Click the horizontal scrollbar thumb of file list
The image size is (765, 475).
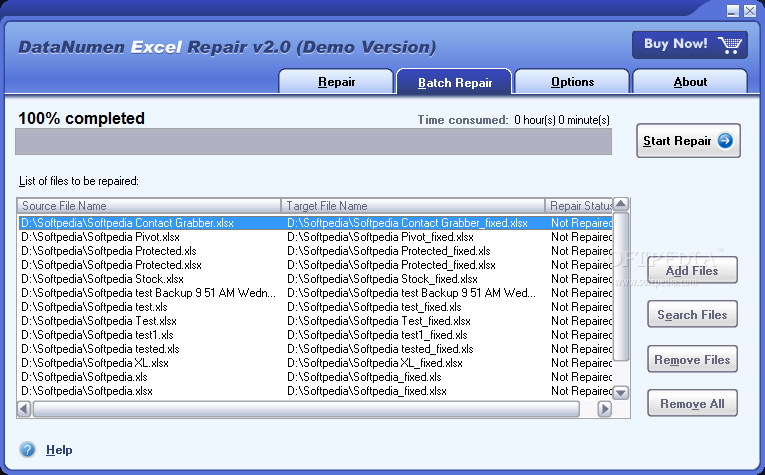pyautogui.click(x=306, y=409)
